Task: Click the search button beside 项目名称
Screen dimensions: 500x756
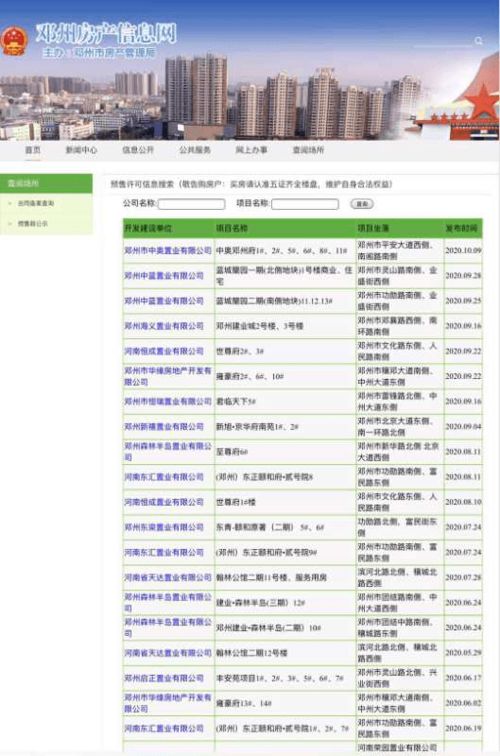Action: 362,204
